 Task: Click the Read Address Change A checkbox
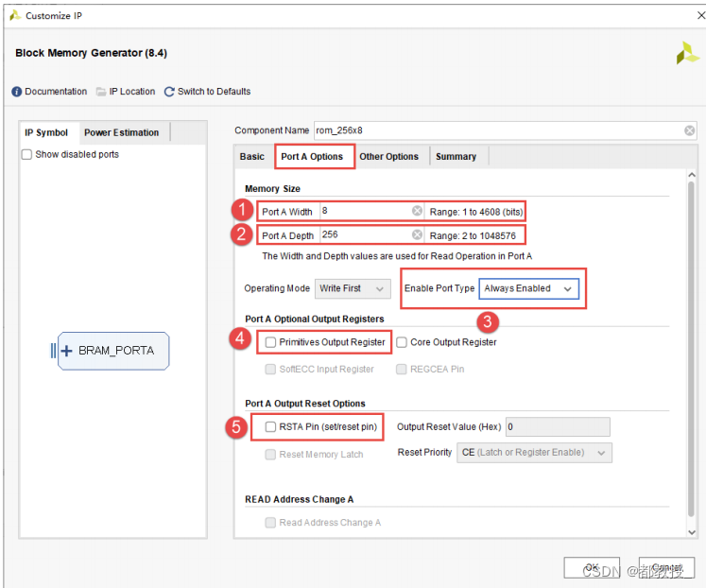(270, 522)
